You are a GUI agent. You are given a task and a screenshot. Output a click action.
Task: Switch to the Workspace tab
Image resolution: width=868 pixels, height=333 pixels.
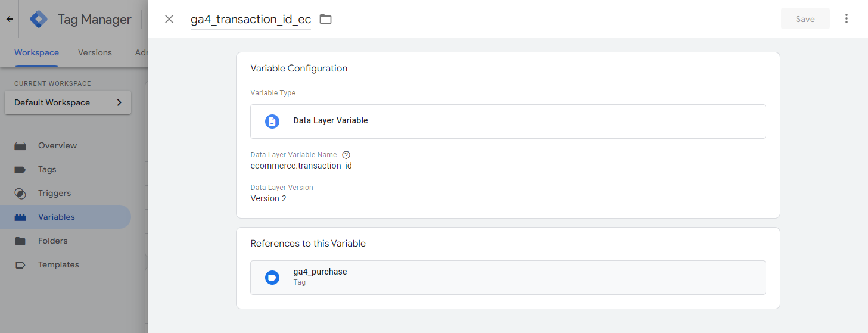pyautogui.click(x=36, y=52)
